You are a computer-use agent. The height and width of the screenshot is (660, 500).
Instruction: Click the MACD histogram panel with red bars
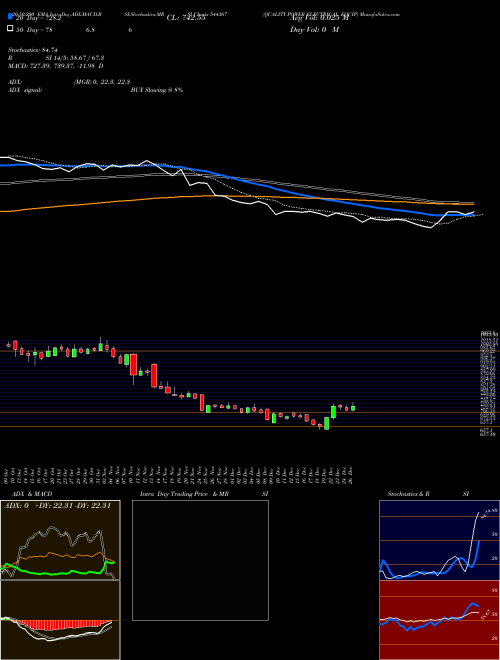[60, 620]
